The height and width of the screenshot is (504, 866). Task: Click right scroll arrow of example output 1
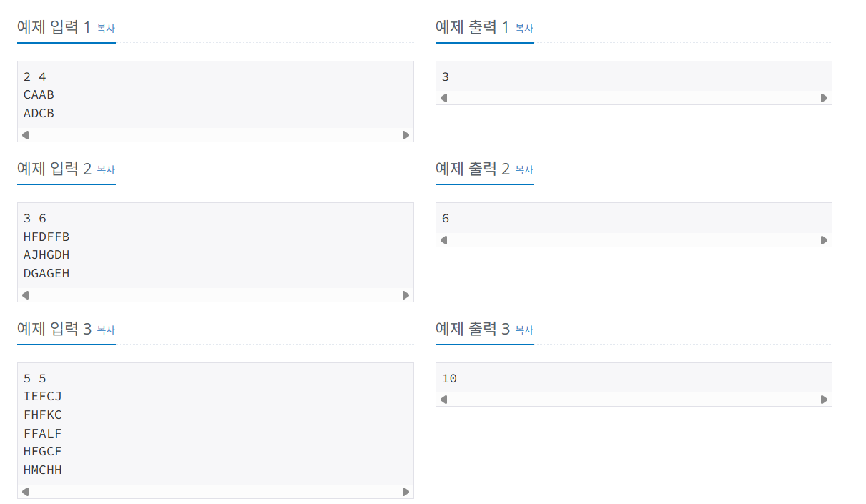pyautogui.click(x=824, y=98)
